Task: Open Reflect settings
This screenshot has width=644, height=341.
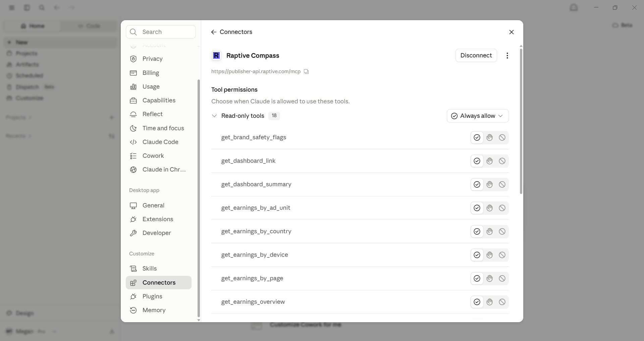Action: point(158,114)
